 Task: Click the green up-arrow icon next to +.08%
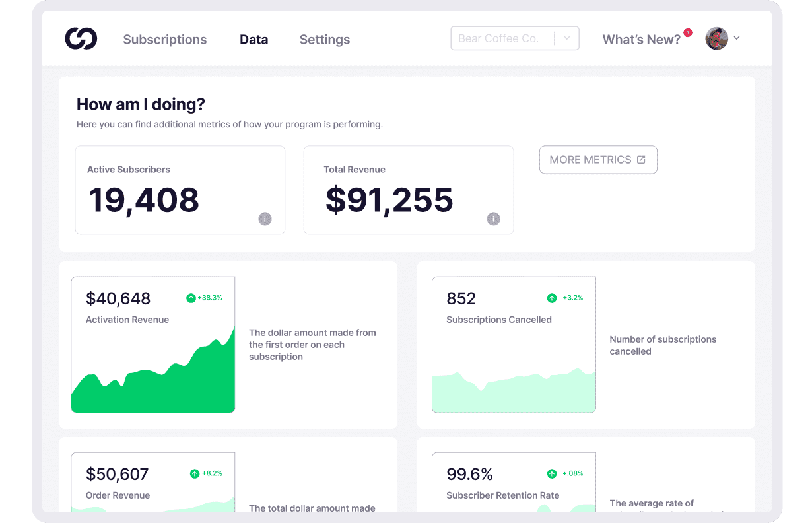click(x=552, y=473)
